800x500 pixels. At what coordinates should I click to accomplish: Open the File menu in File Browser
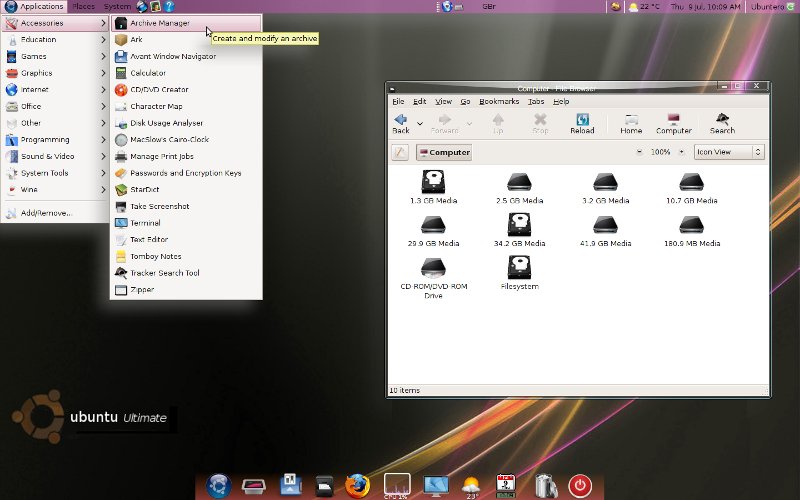tap(398, 102)
